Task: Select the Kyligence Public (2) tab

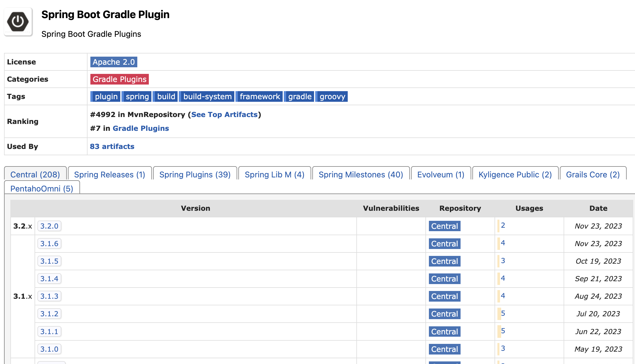Action: pos(515,175)
